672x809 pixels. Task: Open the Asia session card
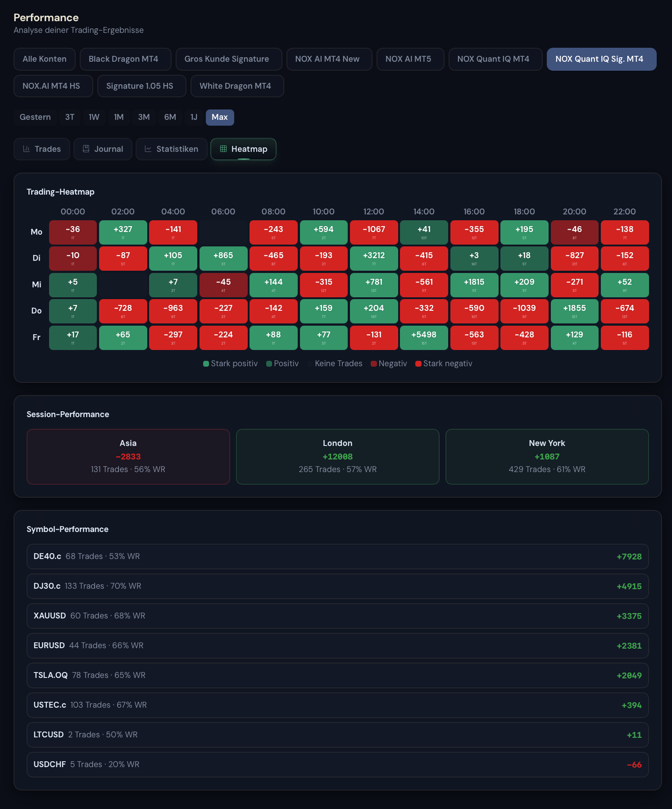pos(128,457)
